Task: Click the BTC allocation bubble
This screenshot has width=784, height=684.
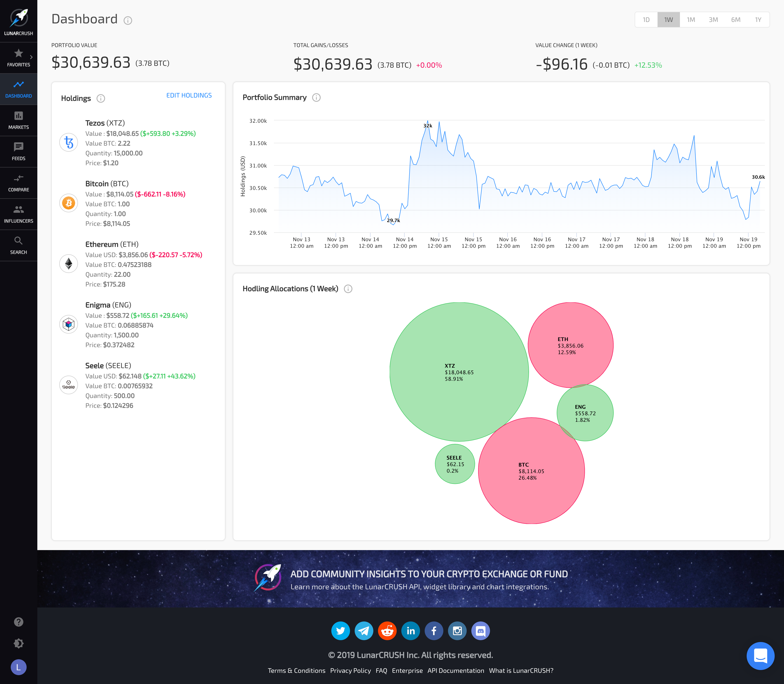Action: (x=531, y=471)
